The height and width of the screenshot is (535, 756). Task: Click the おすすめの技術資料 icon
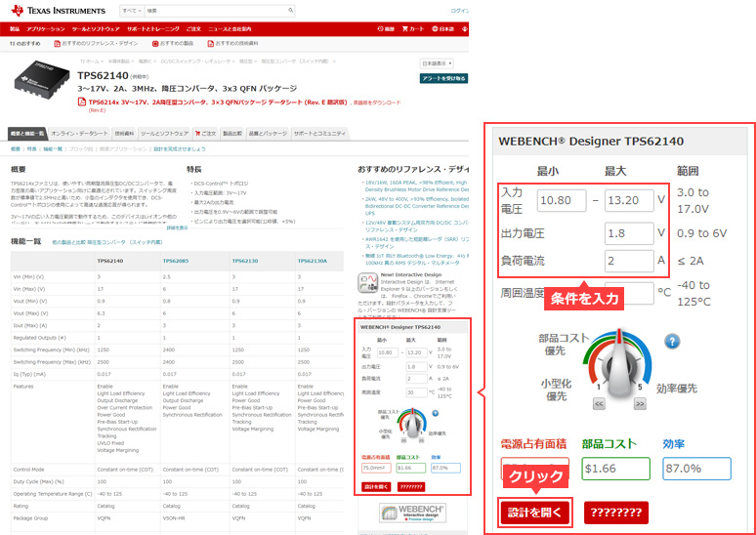210,43
